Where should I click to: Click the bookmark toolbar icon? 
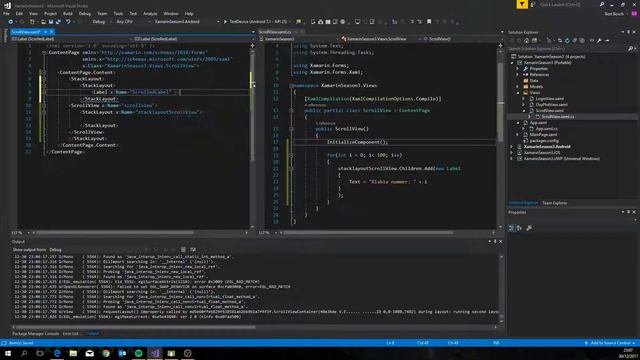point(429,22)
